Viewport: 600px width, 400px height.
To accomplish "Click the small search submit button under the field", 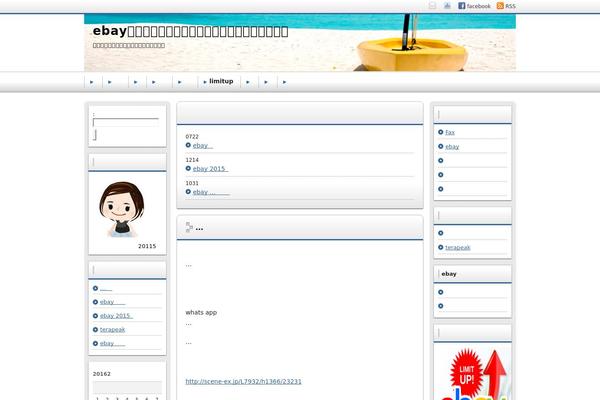I will (x=95, y=135).
